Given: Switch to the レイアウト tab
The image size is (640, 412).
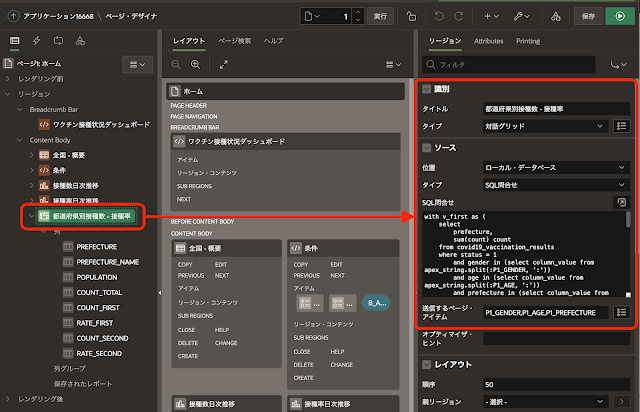Looking at the screenshot, I should coord(189,41).
